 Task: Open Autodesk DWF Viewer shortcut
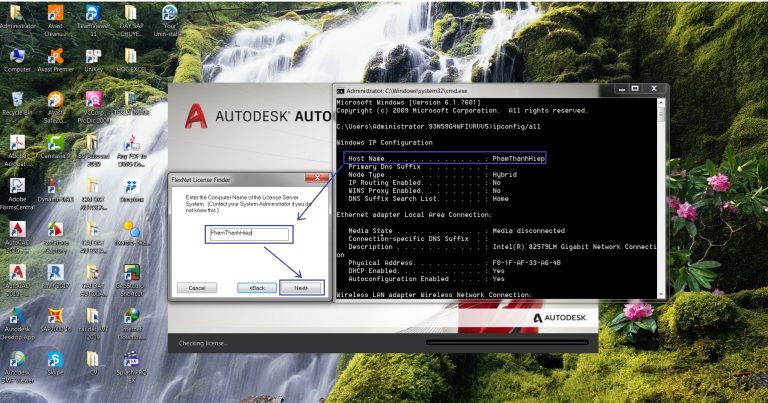point(17,366)
